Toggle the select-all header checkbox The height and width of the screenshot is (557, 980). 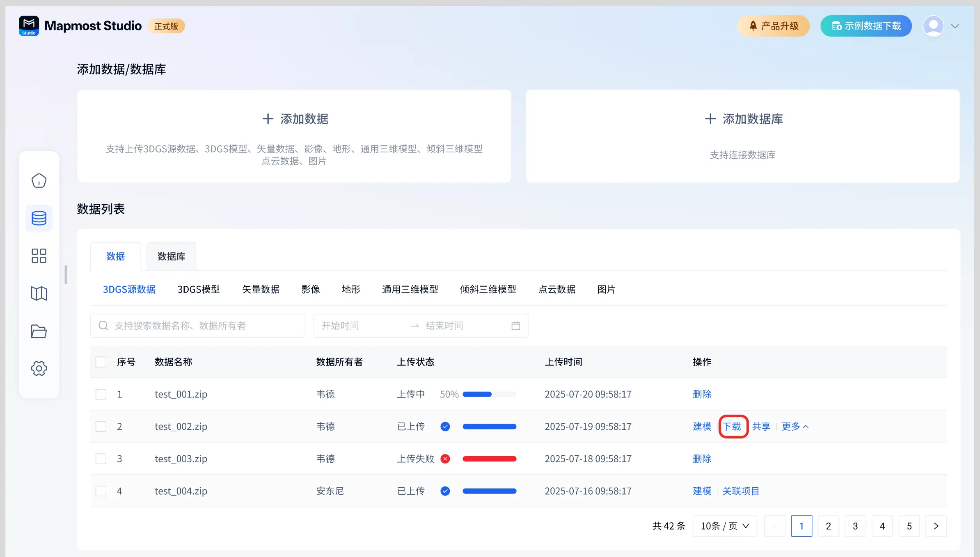101,362
